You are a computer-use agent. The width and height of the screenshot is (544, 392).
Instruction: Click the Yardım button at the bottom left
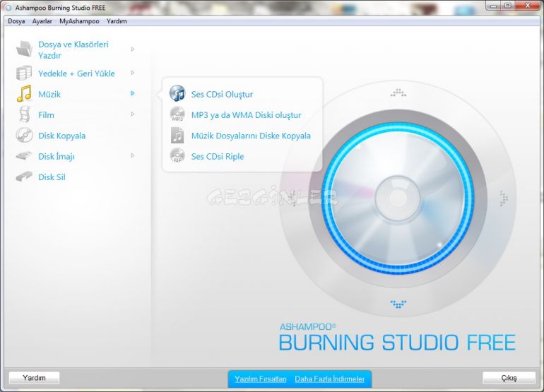34,378
